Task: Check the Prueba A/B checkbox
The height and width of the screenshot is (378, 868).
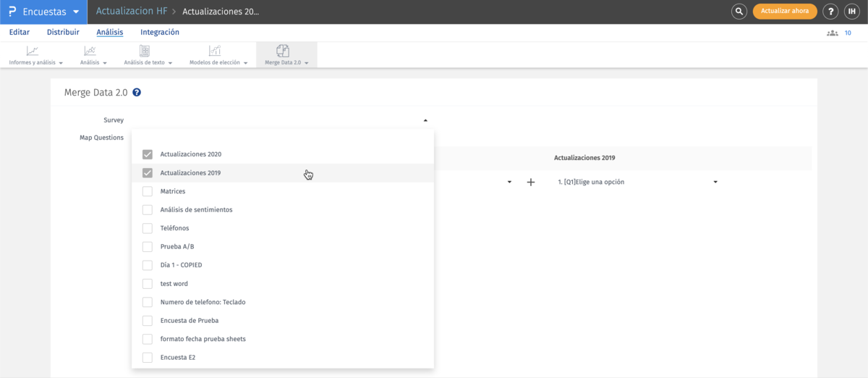Action: pos(148,247)
